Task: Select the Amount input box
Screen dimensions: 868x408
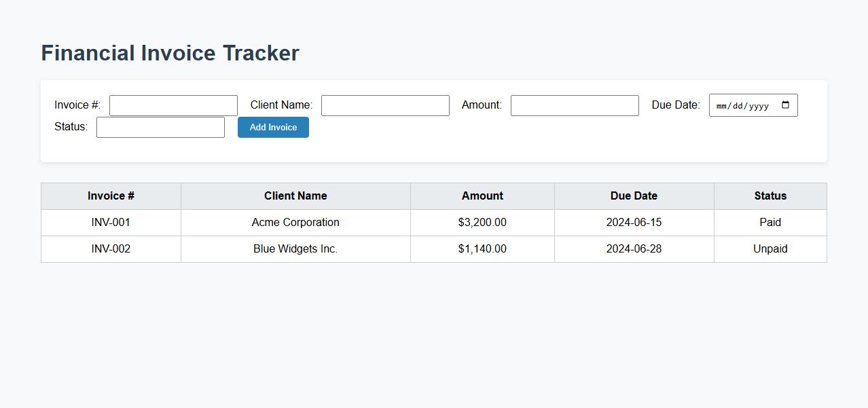Action: click(x=575, y=105)
